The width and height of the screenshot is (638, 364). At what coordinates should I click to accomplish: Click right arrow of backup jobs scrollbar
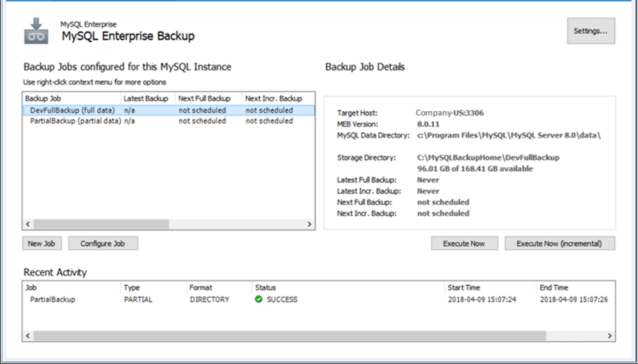(x=309, y=224)
